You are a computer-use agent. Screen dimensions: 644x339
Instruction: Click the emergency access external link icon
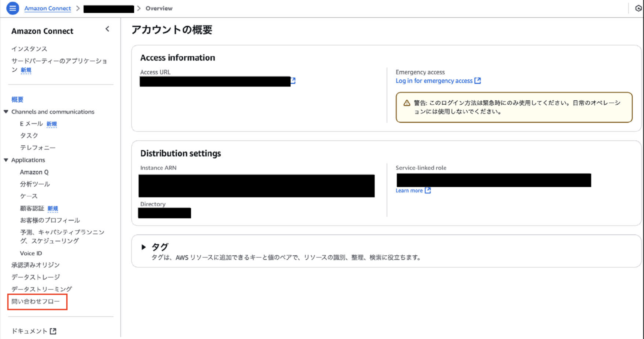(x=478, y=81)
